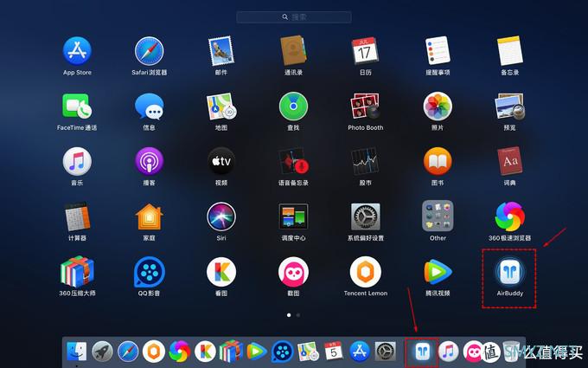Screen dimensions: 588x368
Task: Launch 360极速浏览器 from Launchpad grid
Action: 509,216
